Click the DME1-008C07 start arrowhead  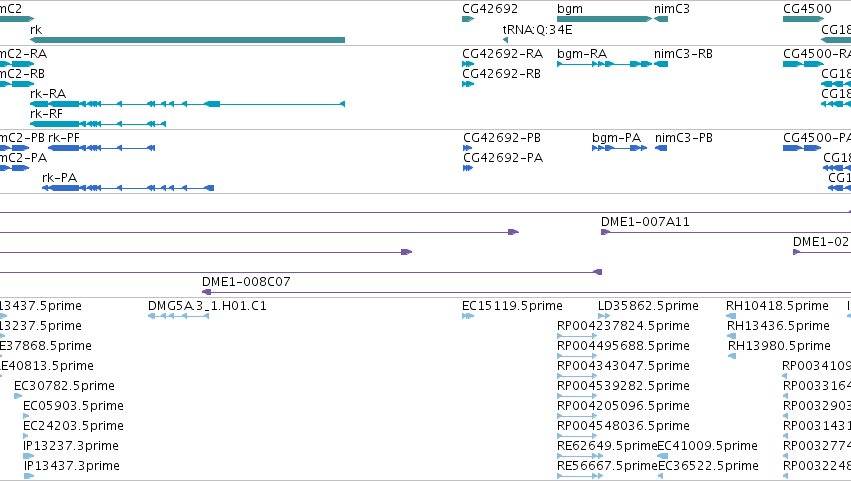[206, 292]
